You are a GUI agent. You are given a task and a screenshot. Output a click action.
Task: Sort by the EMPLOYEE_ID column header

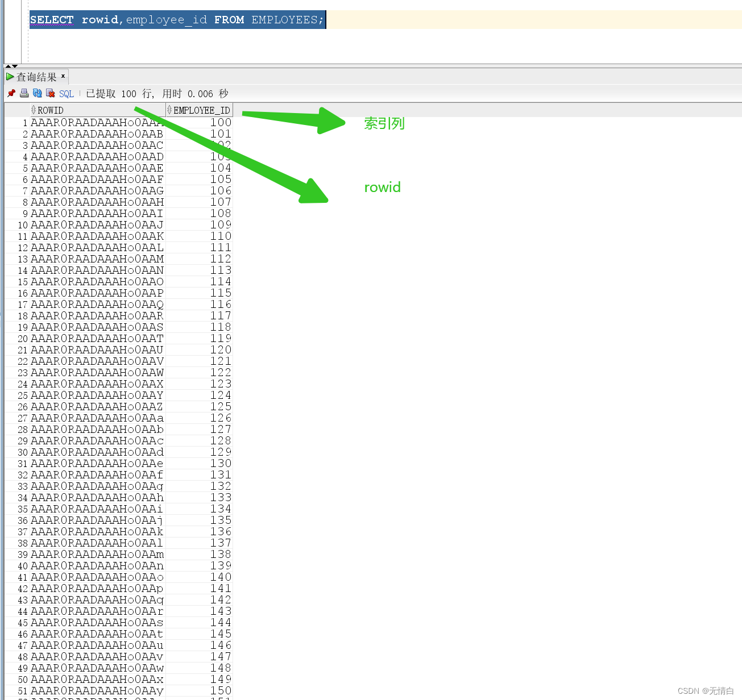pyautogui.click(x=199, y=110)
